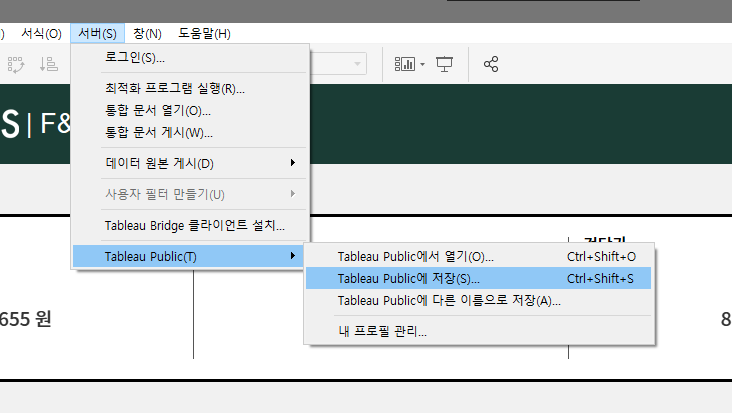The width and height of the screenshot is (732, 413).
Task: Open 내 프로필 관리...
Action: point(479,331)
